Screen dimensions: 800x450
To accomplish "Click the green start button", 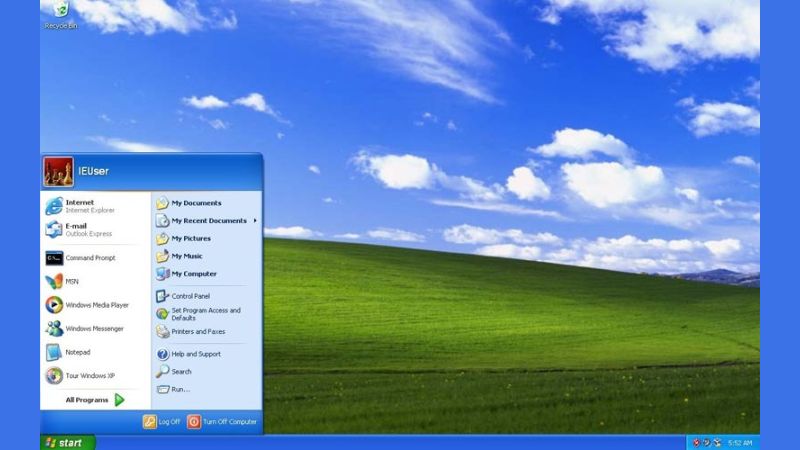I will pos(68,442).
